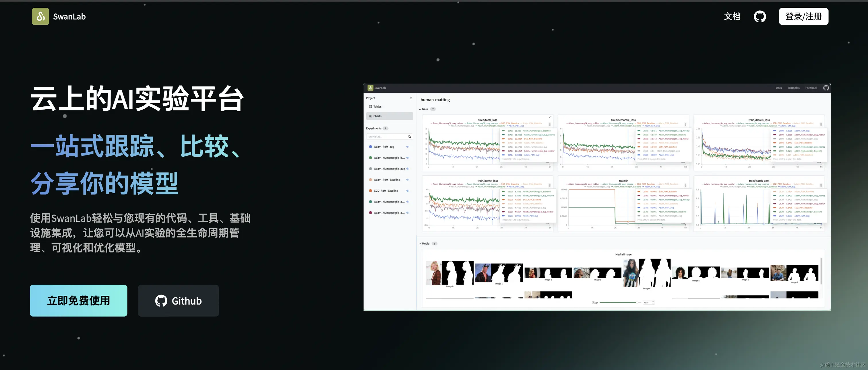Toggle visibility of SGD_P3M_Baseline experiment

[x=408, y=190]
